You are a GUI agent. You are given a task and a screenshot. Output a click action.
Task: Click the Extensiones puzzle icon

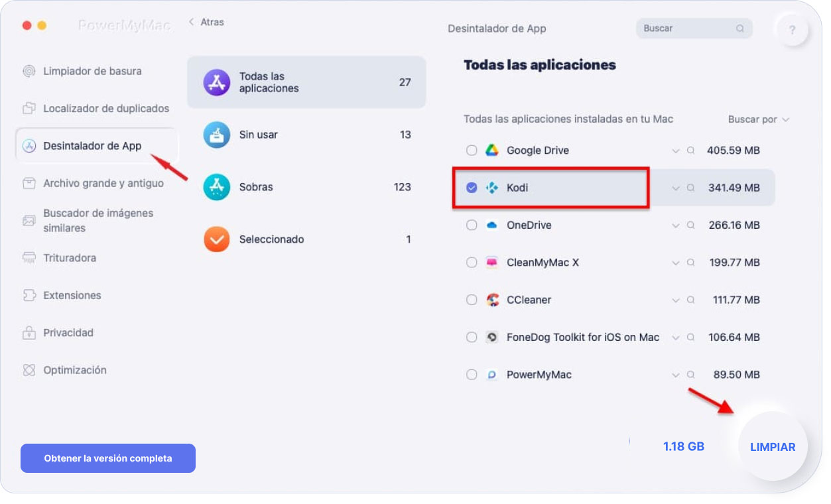[x=29, y=296]
